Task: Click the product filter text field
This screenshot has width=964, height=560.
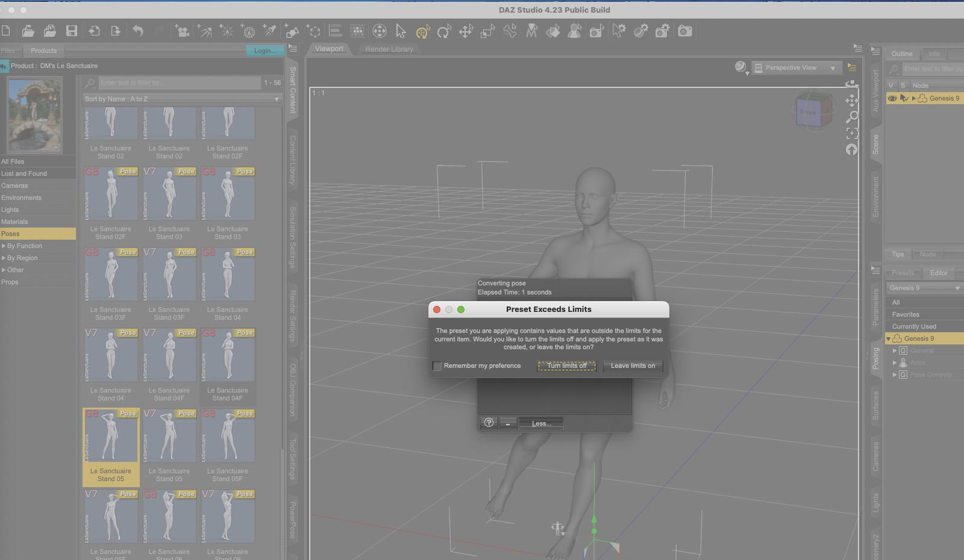Action: tap(180, 82)
